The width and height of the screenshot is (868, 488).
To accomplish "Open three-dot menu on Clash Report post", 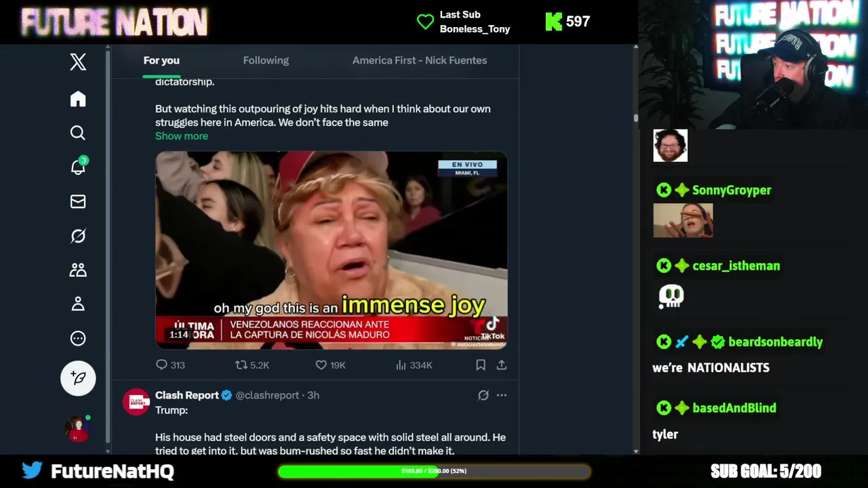I will pos(501,395).
